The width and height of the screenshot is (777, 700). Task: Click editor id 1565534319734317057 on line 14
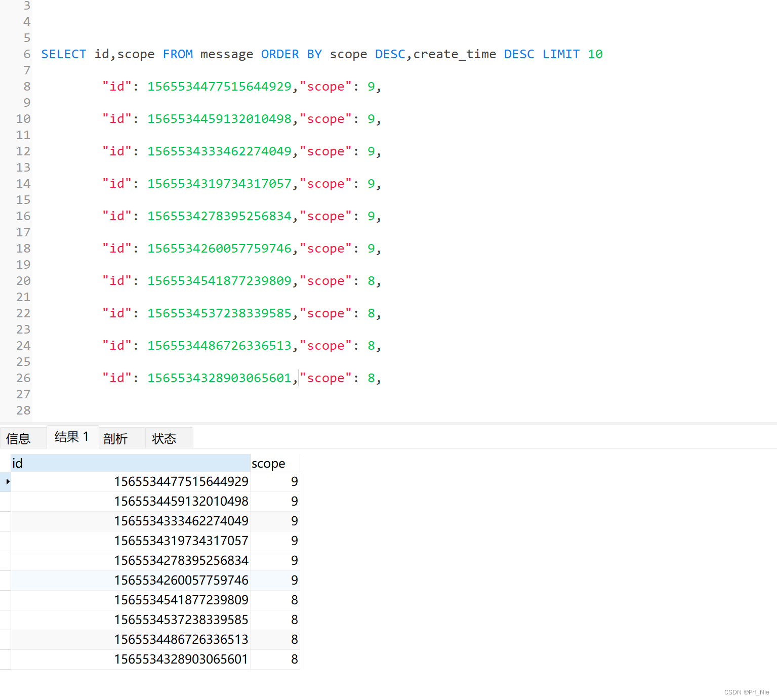coord(219,184)
